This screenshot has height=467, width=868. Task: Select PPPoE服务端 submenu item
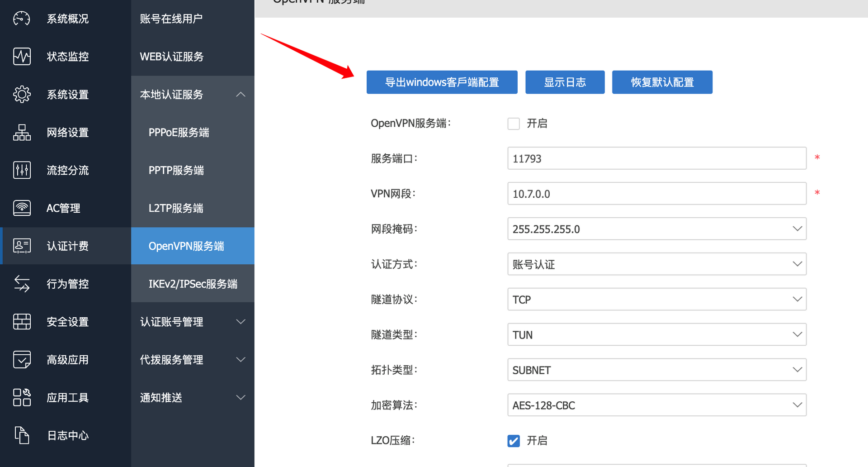[x=193, y=133]
